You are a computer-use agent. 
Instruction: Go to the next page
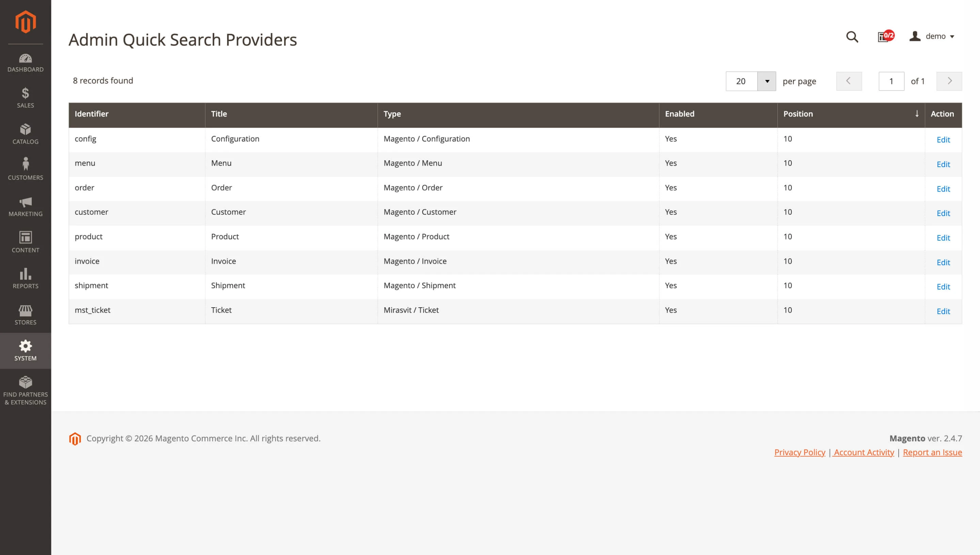pyautogui.click(x=949, y=81)
